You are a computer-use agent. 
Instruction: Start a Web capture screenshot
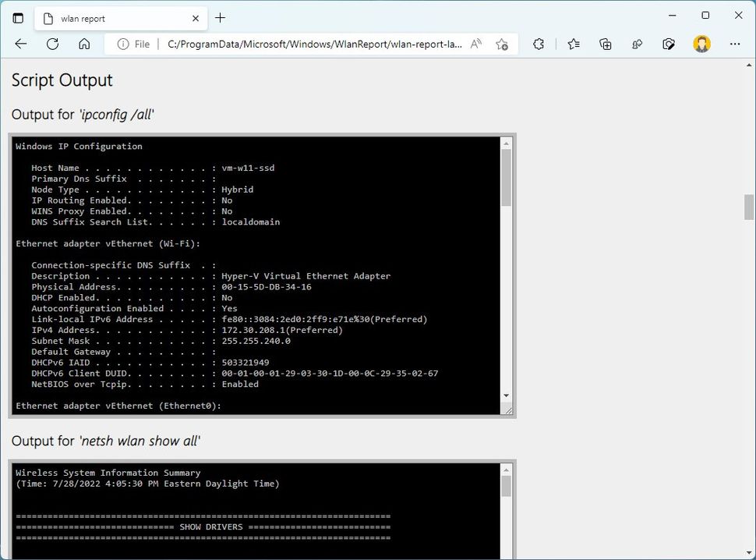[x=668, y=44]
